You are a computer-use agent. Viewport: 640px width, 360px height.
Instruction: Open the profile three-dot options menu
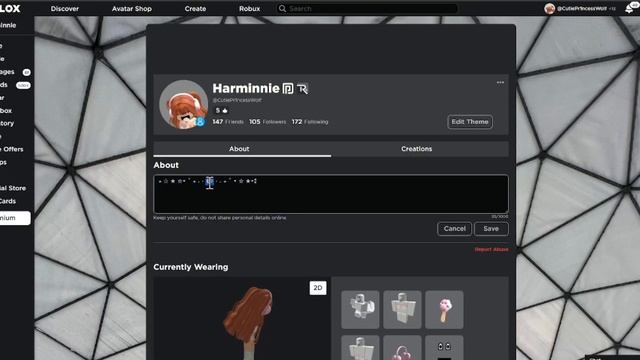(500, 82)
